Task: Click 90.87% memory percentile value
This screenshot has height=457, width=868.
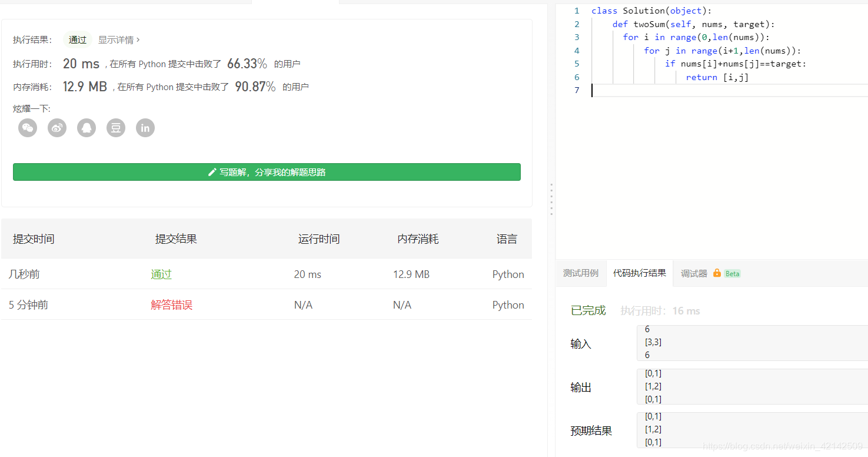Action: [x=255, y=87]
